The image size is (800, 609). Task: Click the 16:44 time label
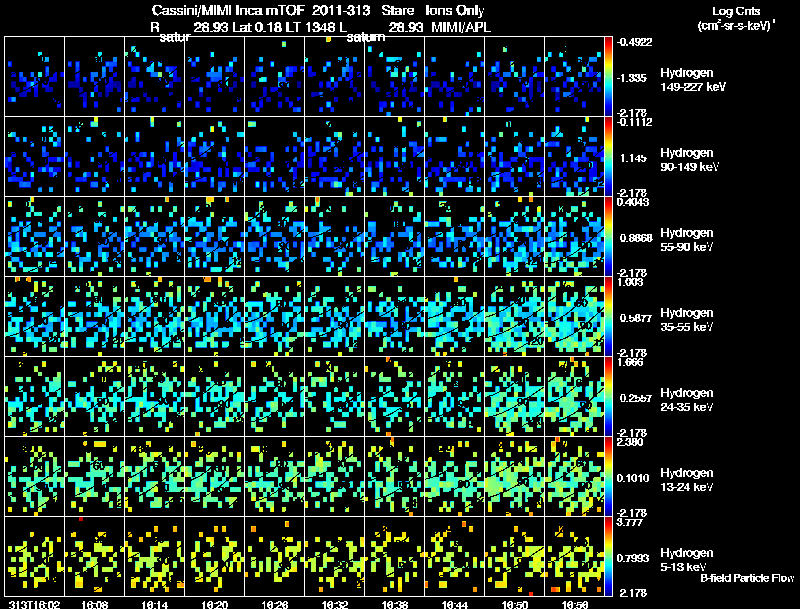coord(455,604)
